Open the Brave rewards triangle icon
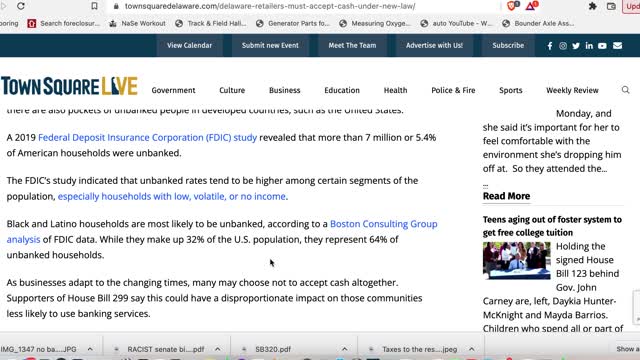Image resolution: width=640 pixels, height=360 pixels. point(532,6)
